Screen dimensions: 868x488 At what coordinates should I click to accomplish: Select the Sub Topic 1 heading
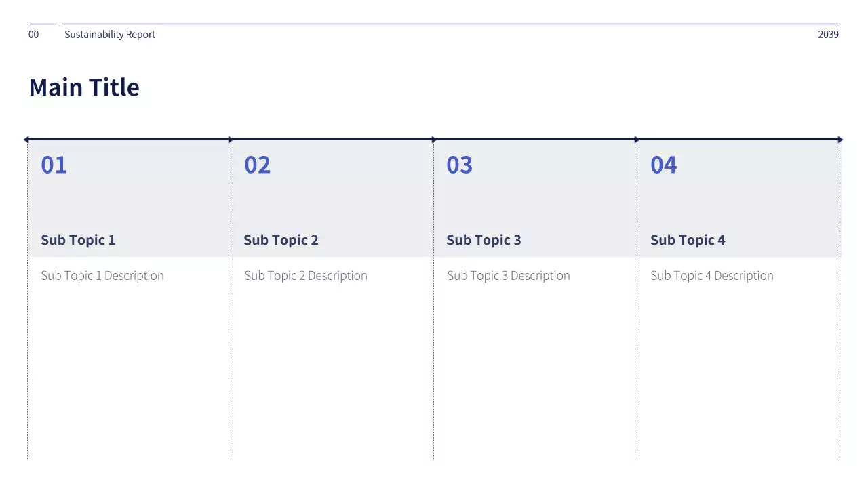click(x=78, y=240)
